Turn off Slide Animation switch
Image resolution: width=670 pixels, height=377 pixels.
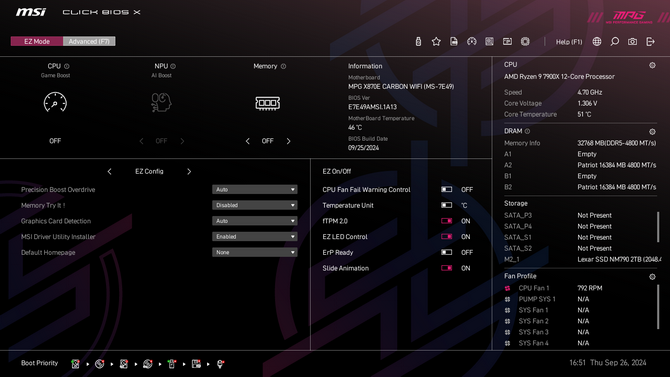coord(447,268)
